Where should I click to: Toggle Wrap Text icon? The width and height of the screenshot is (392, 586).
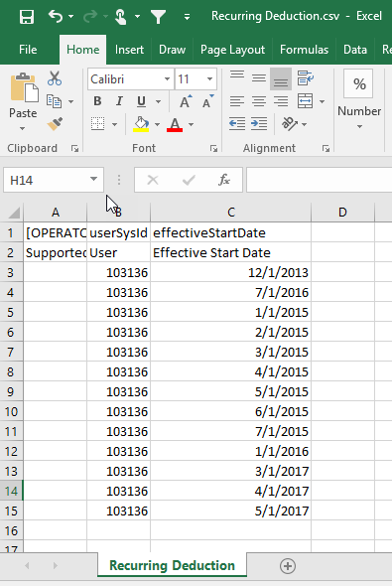[306, 78]
